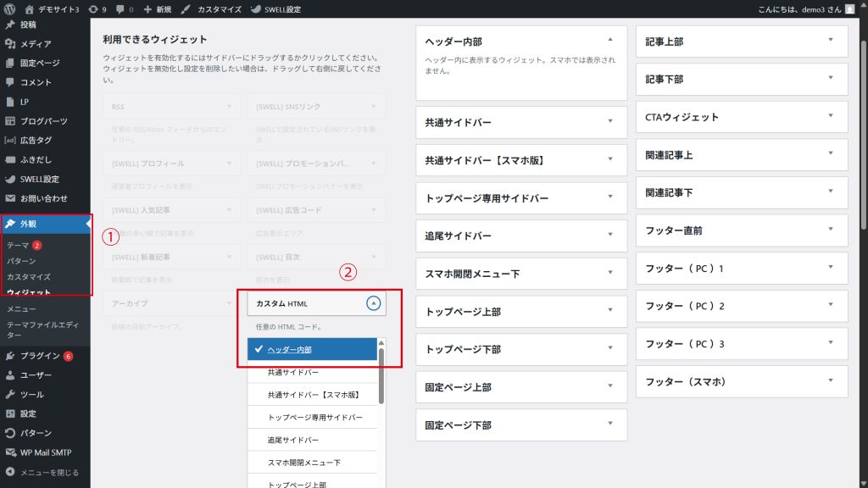868x488 pixels.
Task: Click the WordPress logo in admin bar
Action: point(10,9)
